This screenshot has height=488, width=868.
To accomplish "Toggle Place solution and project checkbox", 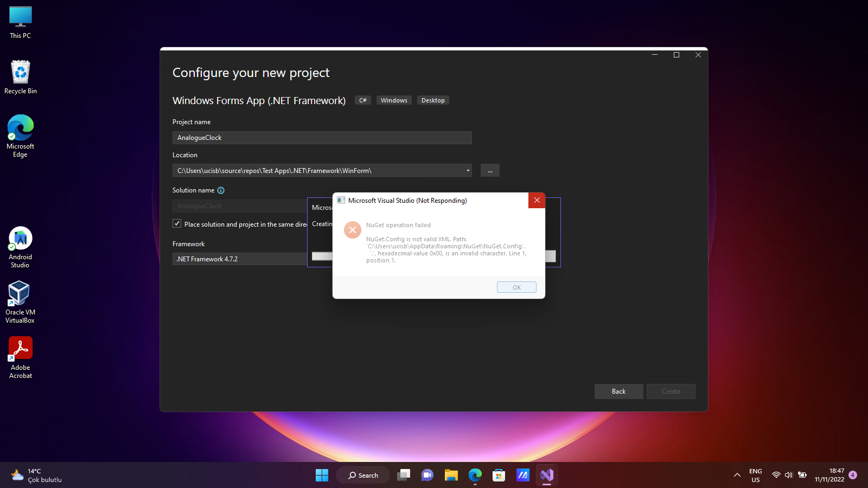I will tap(177, 223).
